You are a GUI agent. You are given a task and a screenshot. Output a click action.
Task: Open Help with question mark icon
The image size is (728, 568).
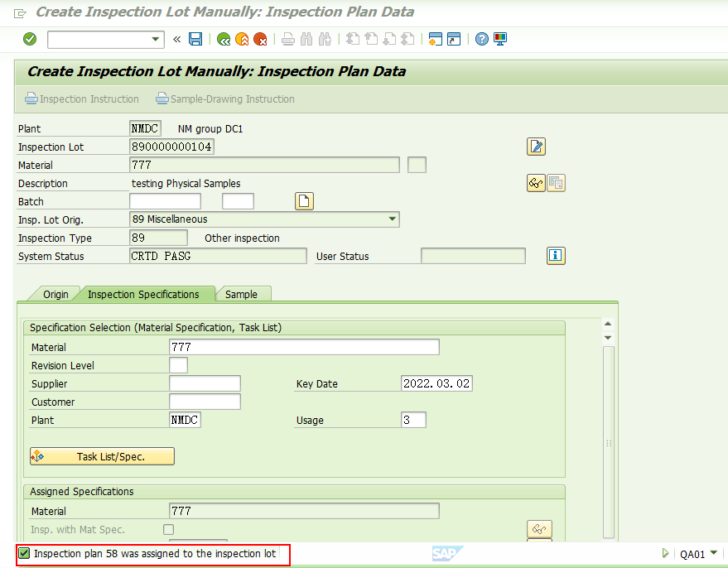[482, 39]
